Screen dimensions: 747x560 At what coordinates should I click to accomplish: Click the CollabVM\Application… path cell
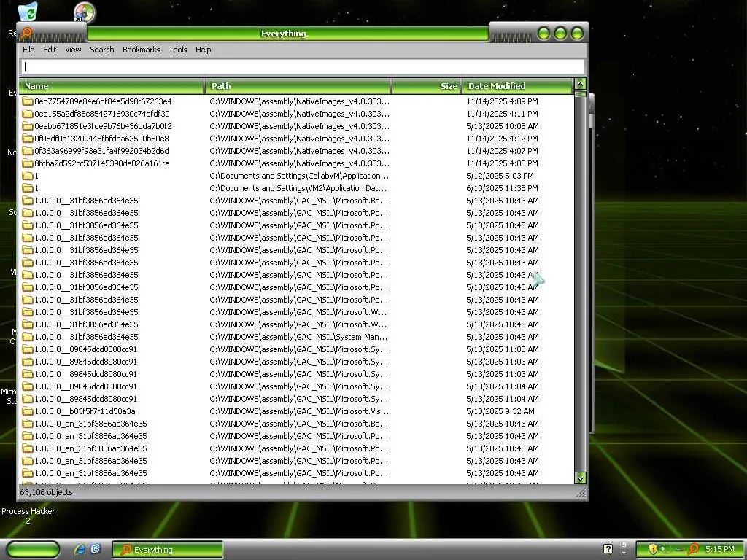(x=299, y=176)
